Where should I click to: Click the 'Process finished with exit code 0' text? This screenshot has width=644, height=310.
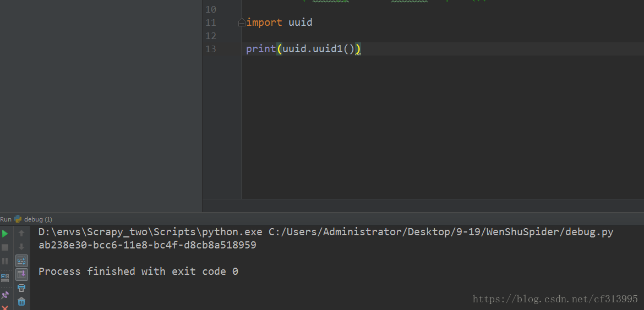coord(138,272)
